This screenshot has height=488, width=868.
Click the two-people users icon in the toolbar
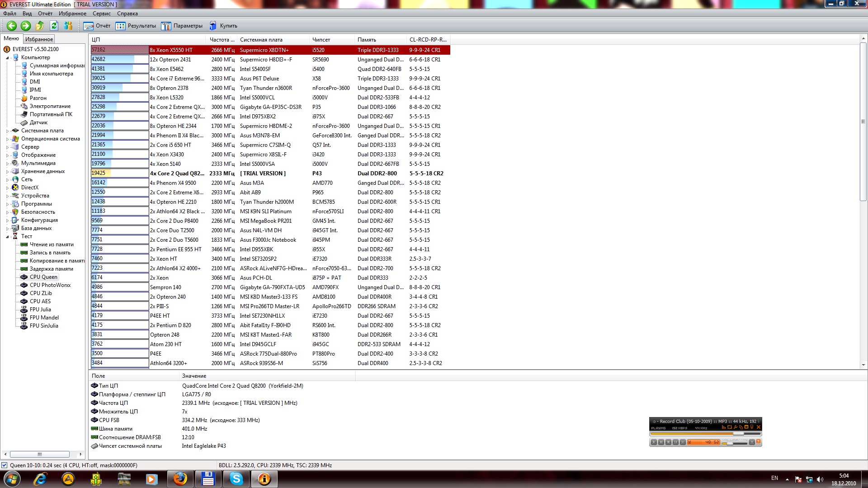click(68, 26)
